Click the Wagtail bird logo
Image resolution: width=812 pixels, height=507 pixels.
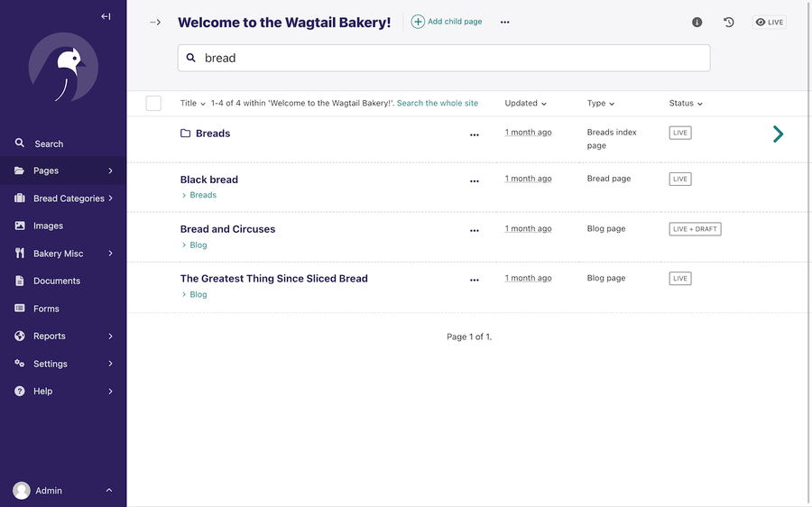[63, 67]
